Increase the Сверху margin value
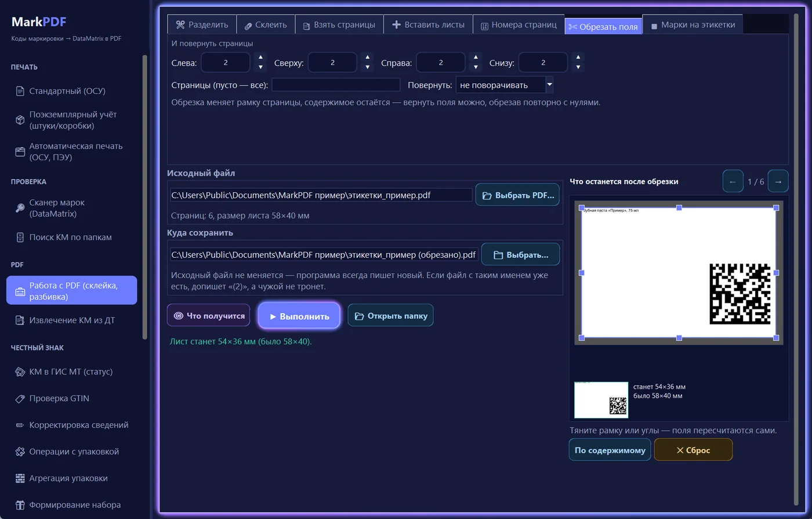Image resolution: width=812 pixels, height=519 pixels. pos(367,57)
